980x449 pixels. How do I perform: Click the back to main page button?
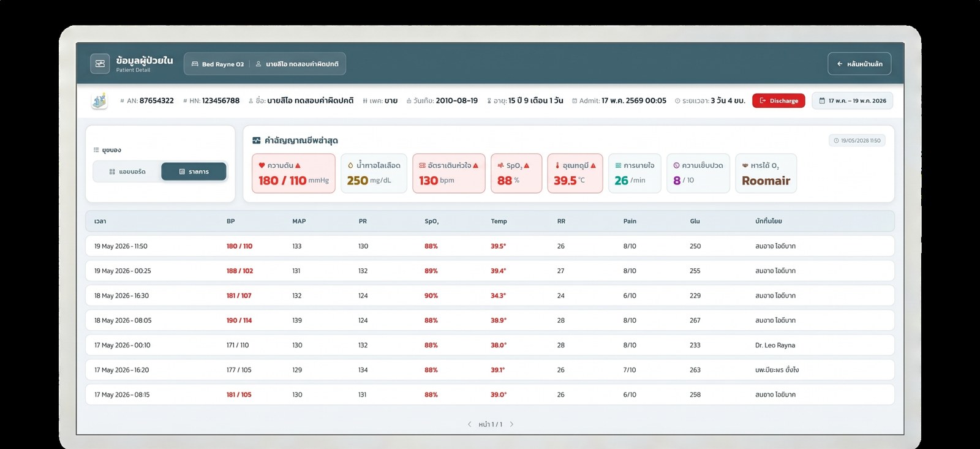coord(859,64)
